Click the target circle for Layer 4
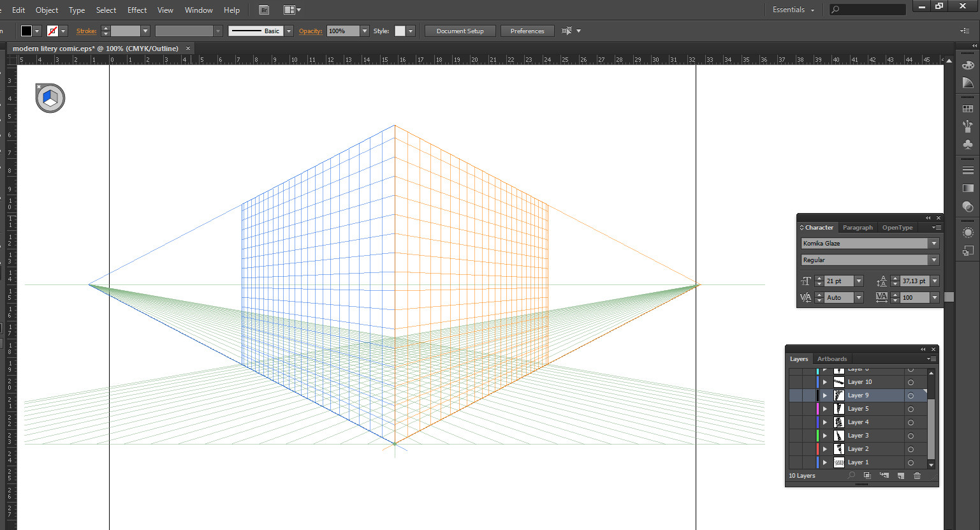980x530 pixels. pyautogui.click(x=911, y=422)
